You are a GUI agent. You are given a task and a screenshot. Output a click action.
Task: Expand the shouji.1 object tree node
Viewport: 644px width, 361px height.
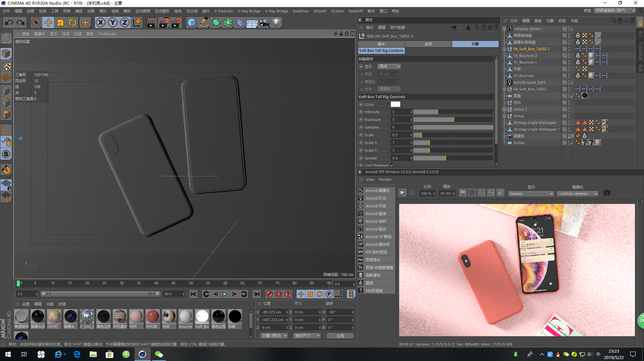504,109
